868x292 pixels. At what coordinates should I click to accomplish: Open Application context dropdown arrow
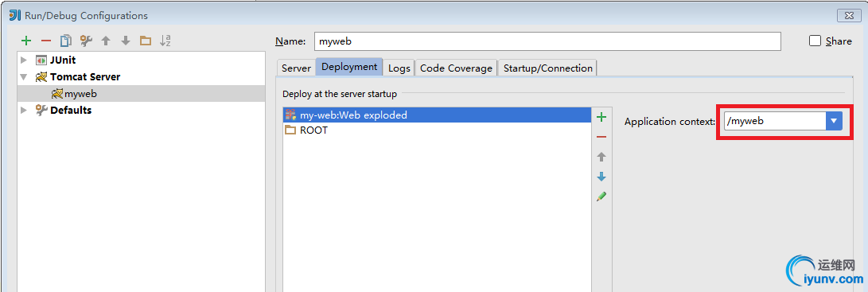click(x=834, y=121)
